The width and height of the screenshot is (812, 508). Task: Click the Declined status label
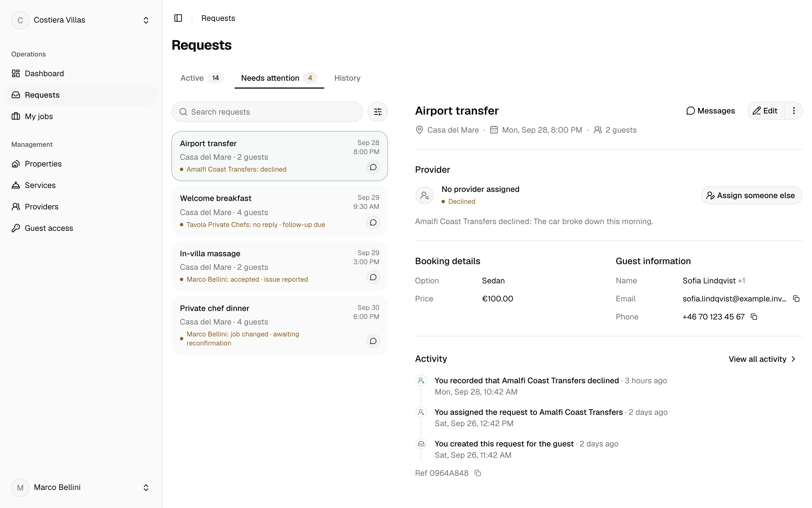pos(461,202)
